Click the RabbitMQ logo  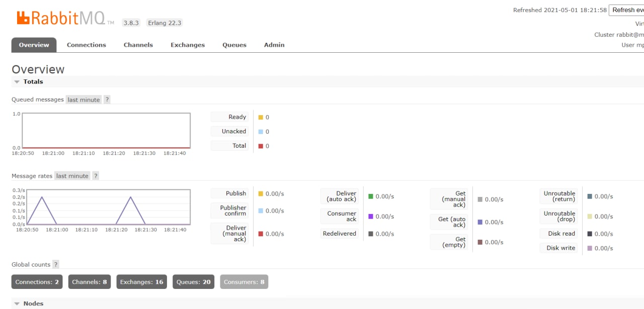click(65, 19)
